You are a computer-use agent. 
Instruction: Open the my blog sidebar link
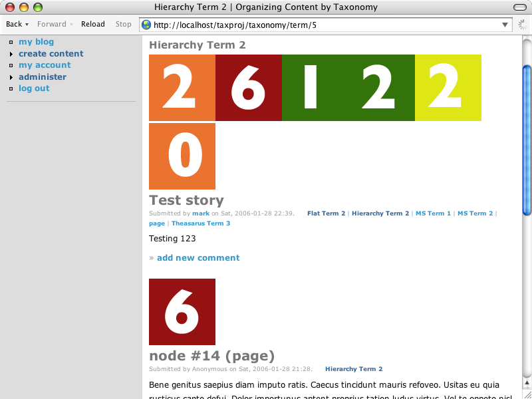pos(36,42)
